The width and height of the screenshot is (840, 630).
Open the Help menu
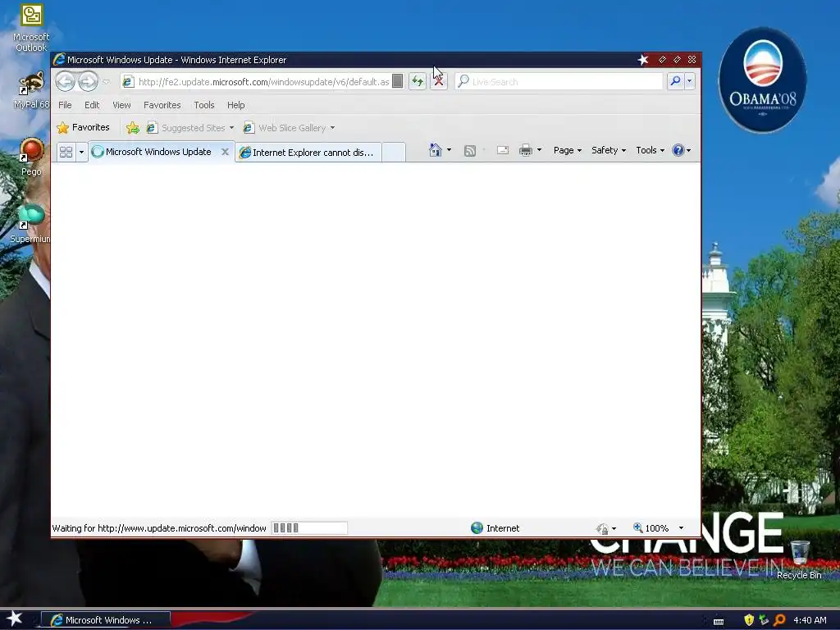[235, 105]
